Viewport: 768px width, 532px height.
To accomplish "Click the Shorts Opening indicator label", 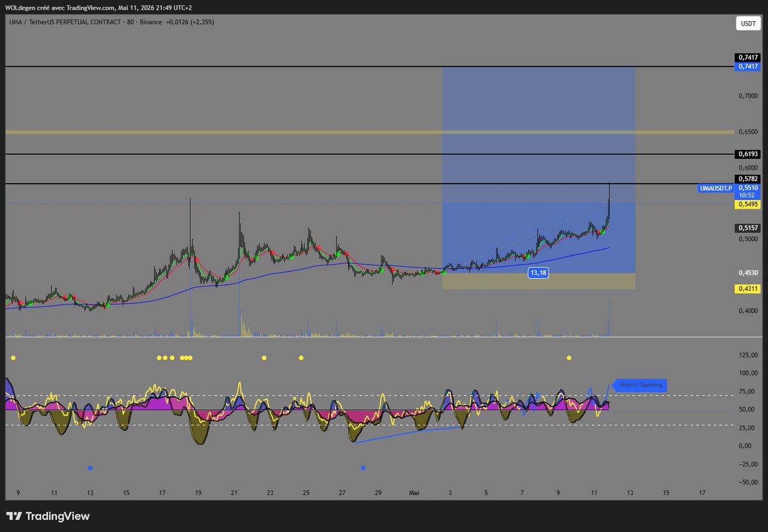I will 642,385.
